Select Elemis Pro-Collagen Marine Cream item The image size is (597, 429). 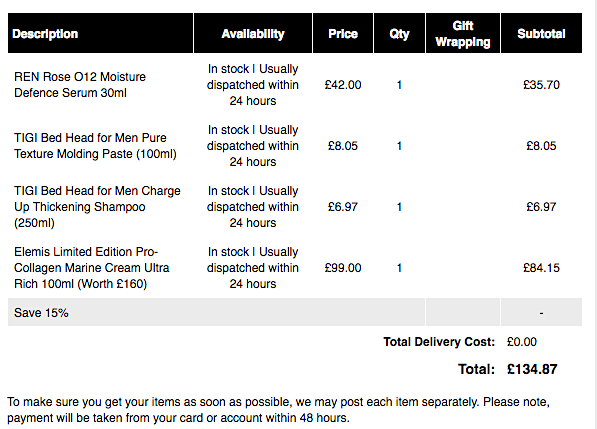pyautogui.click(x=91, y=268)
